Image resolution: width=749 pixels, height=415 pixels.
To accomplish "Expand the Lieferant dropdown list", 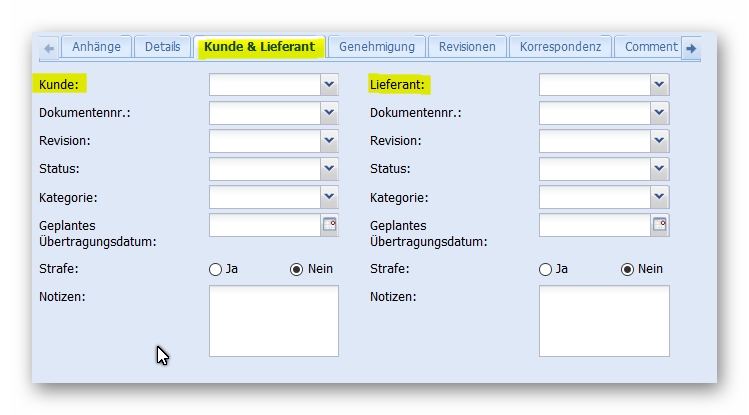I will 659,85.
